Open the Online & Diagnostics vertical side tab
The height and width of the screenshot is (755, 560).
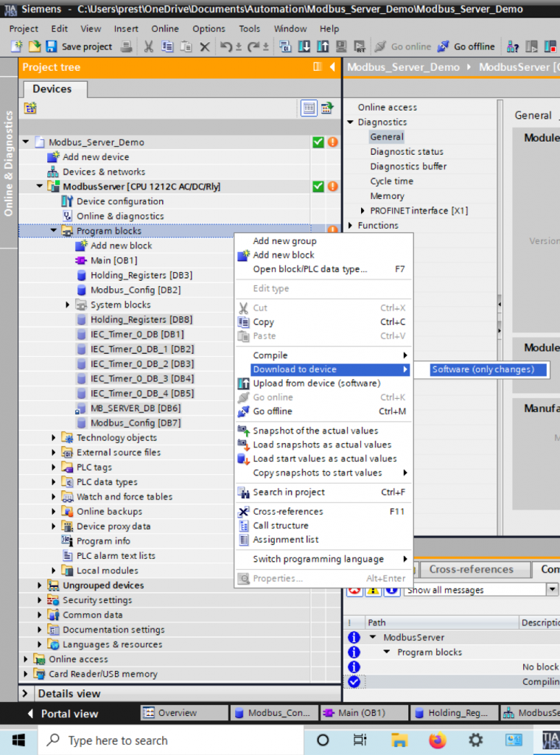pyautogui.click(x=8, y=163)
